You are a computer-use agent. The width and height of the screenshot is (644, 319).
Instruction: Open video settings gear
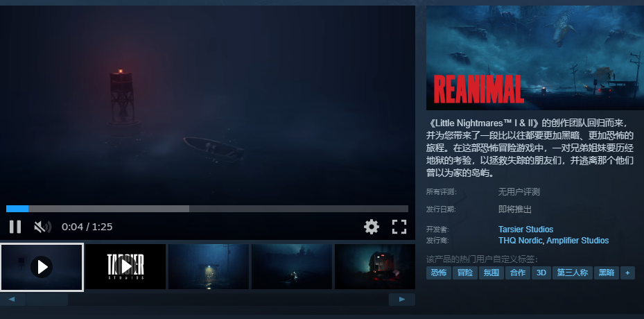(x=372, y=227)
